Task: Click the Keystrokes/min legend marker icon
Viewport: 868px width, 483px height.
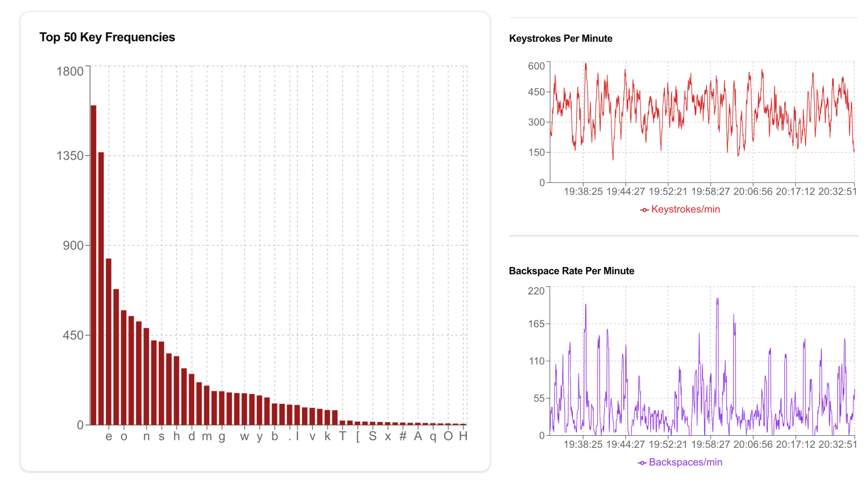Action: 644,210
